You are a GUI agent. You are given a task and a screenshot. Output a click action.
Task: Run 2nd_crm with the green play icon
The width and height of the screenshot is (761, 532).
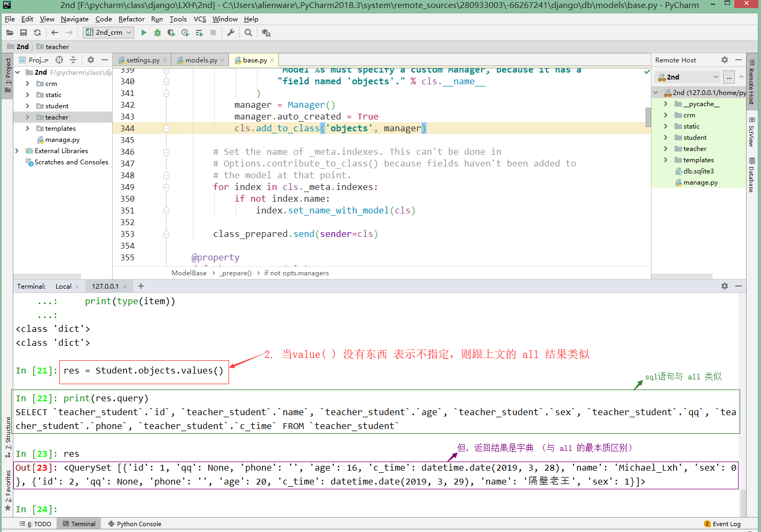click(x=144, y=33)
